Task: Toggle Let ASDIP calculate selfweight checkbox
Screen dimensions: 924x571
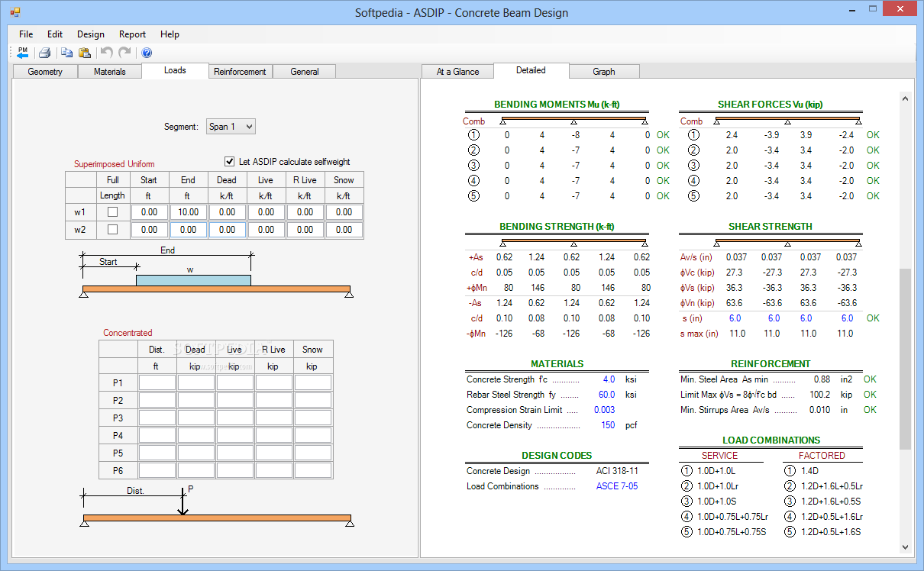Action: click(x=229, y=162)
